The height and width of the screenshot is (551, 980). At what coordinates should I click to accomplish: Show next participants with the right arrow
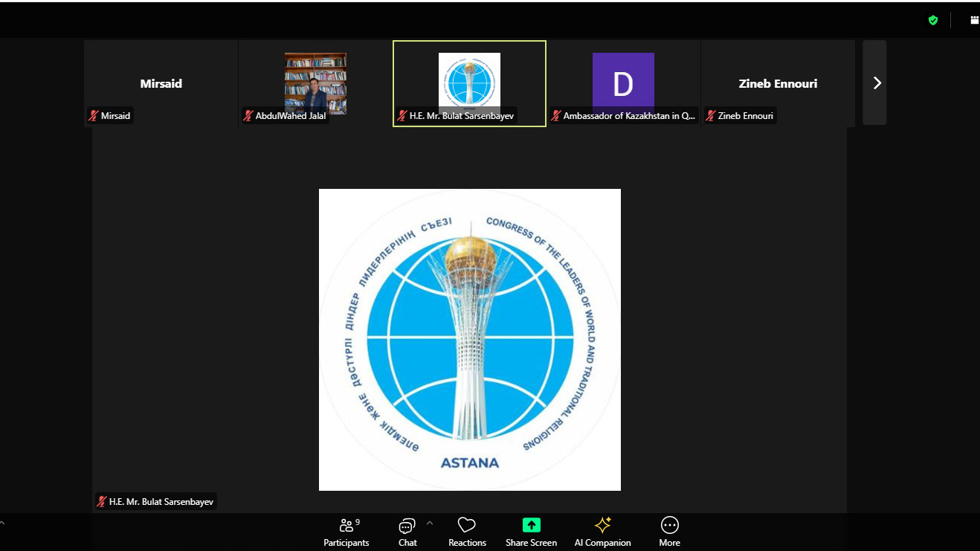876,83
